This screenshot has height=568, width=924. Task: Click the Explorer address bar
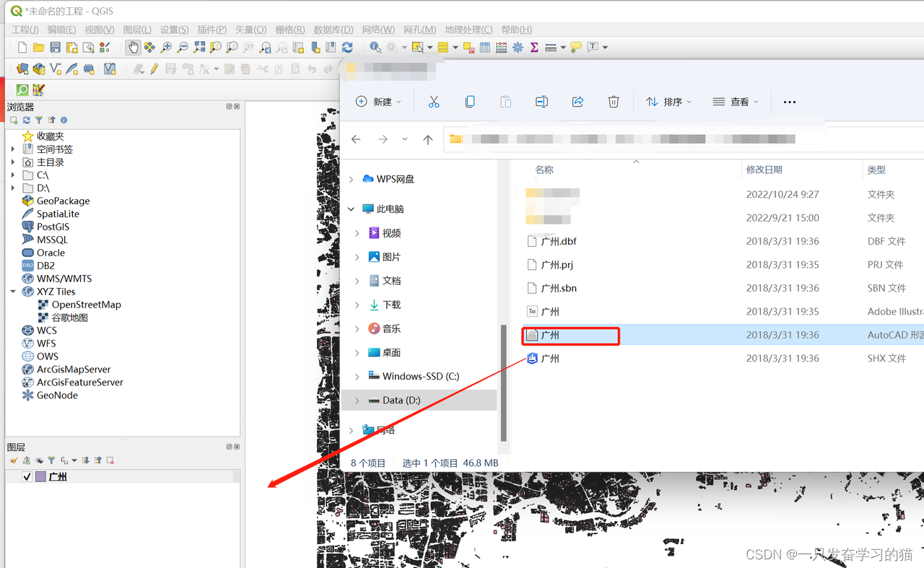pos(683,139)
